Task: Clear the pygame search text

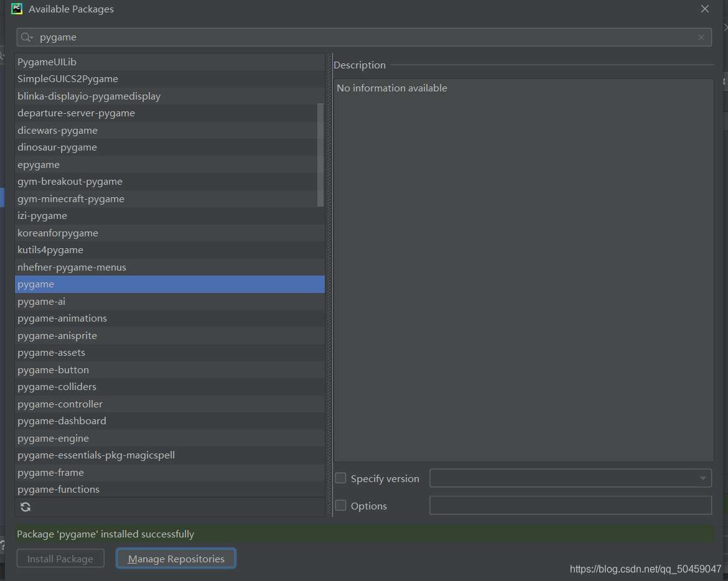Action: coord(701,37)
